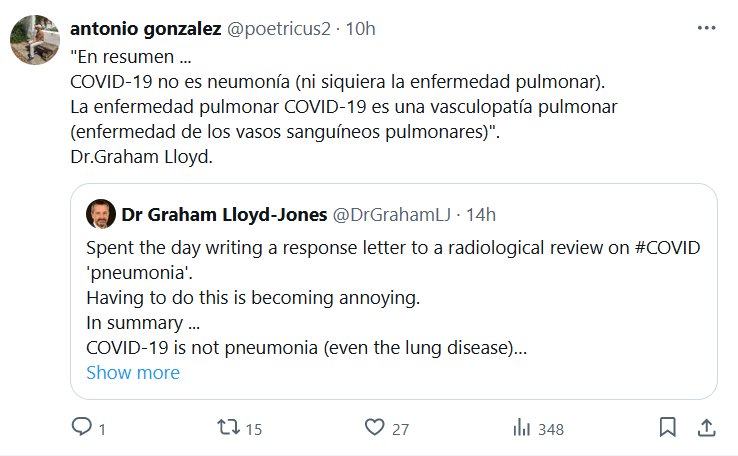Bookmark this tweet
Image resolution: width=738 pixels, height=456 pixels.
click(x=668, y=428)
